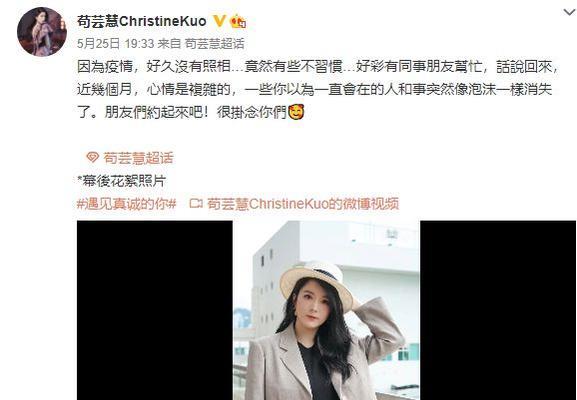The height and width of the screenshot is (400, 577).
Task: Click the 来自 label after the time
Action: pos(169,44)
